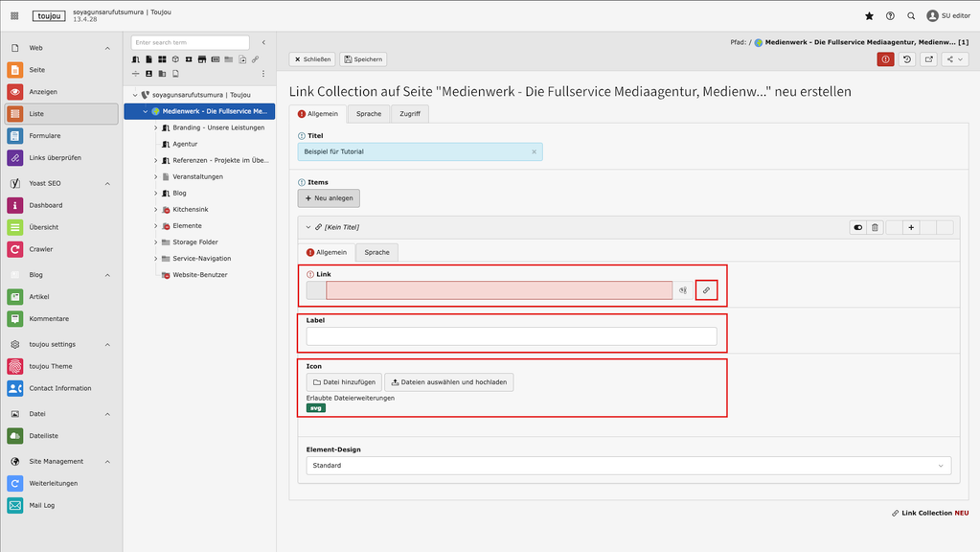Open the share dropdown button
Viewport: 980px width, 552px height.
(955, 59)
